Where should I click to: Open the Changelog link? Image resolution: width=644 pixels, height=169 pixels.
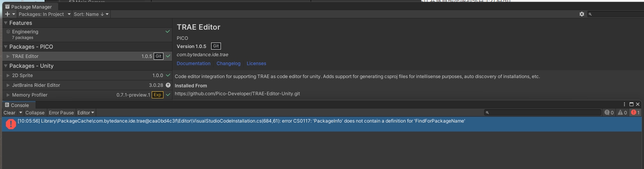(x=228, y=63)
